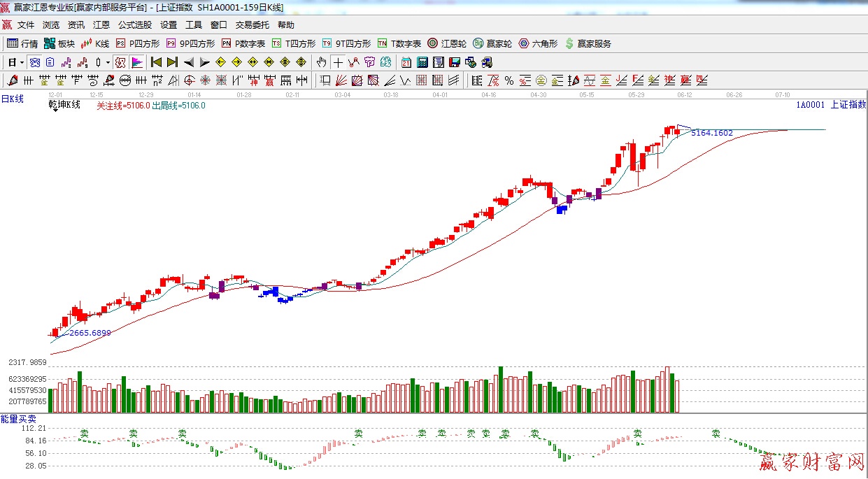Click the calculator icon in toolbar
868x479 pixels.
coord(422,62)
